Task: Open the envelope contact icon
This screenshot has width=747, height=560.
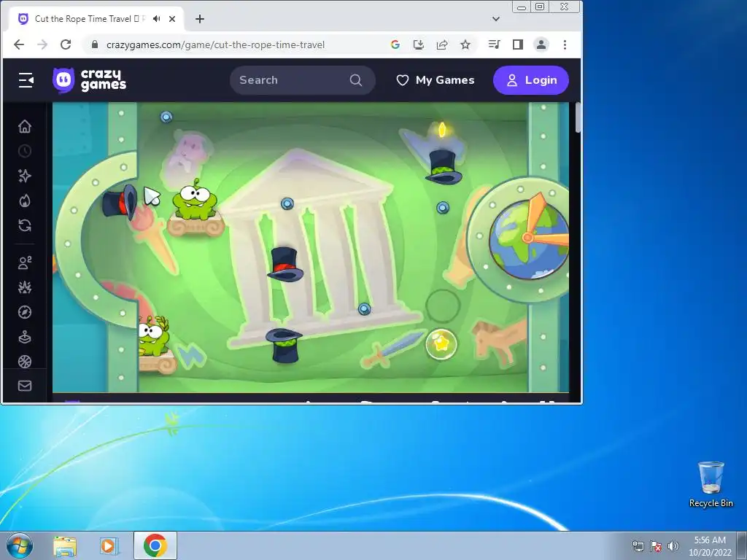Action: 25,386
